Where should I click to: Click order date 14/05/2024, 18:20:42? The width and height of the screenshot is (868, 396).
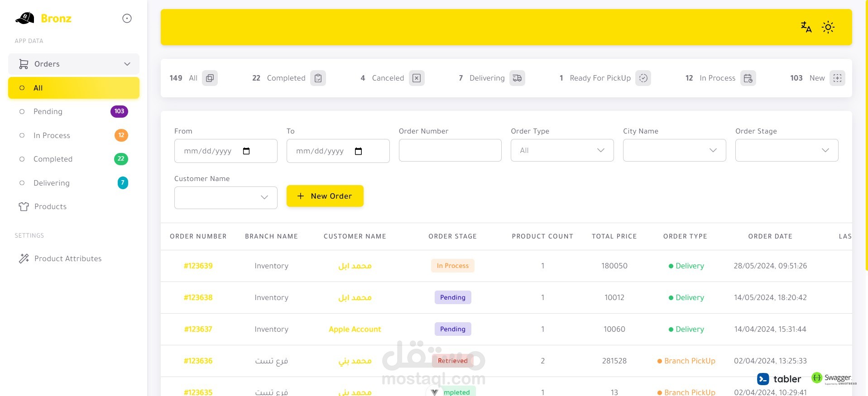point(770,297)
